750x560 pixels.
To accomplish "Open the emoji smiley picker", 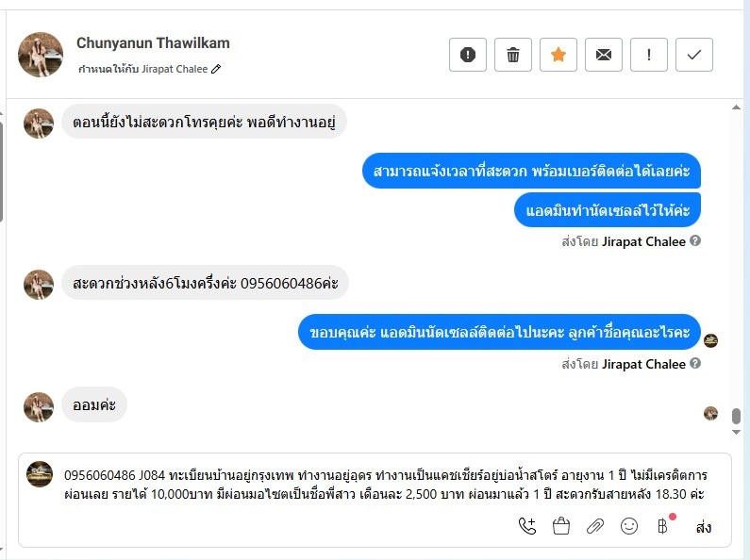I will point(628,526).
